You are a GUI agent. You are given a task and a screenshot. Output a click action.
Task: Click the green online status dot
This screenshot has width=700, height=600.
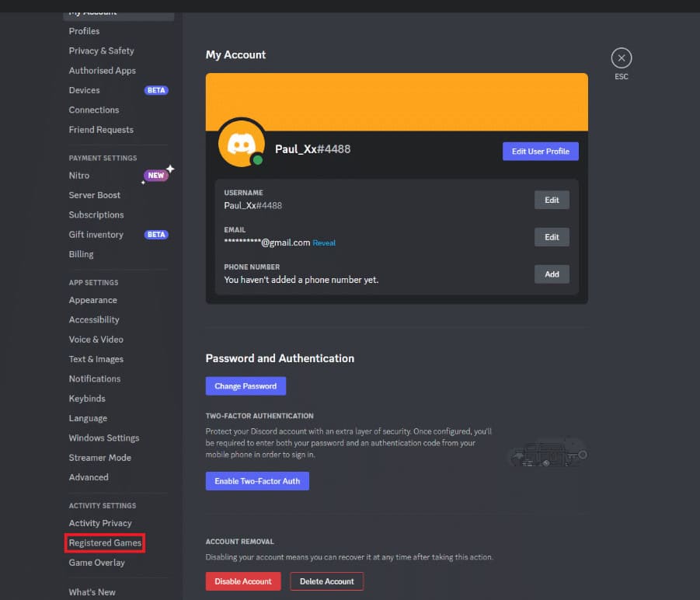click(x=258, y=160)
